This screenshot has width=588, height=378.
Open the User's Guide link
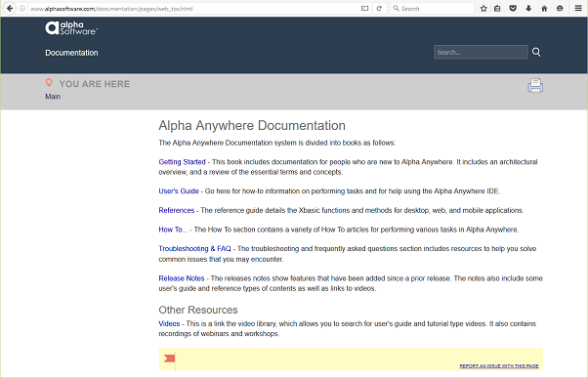[x=179, y=191]
